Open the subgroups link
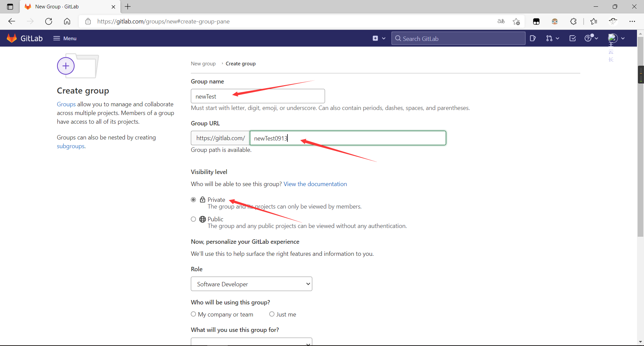The image size is (644, 346). coord(70,146)
